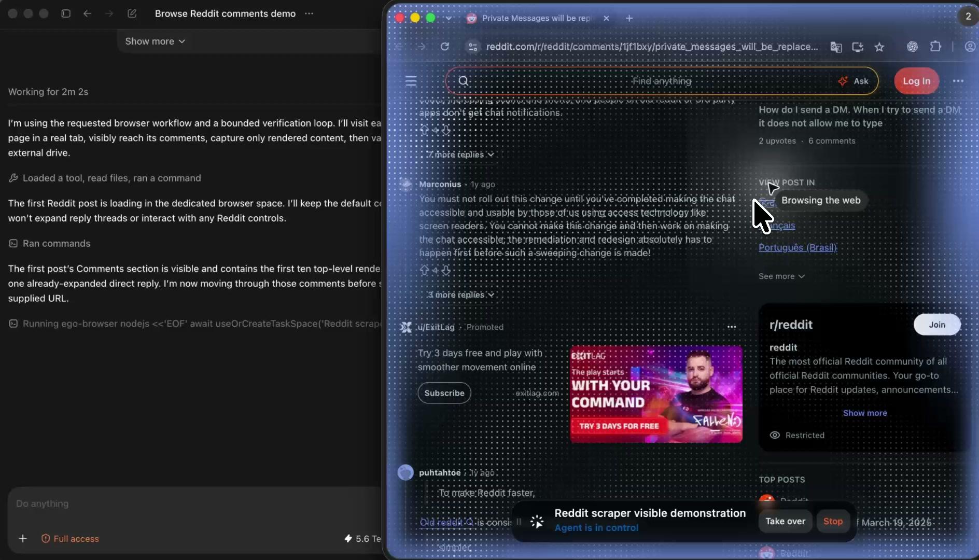The width and height of the screenshot is (979, 560).
Task: Open the Full access permission selector
Action: 70,539
